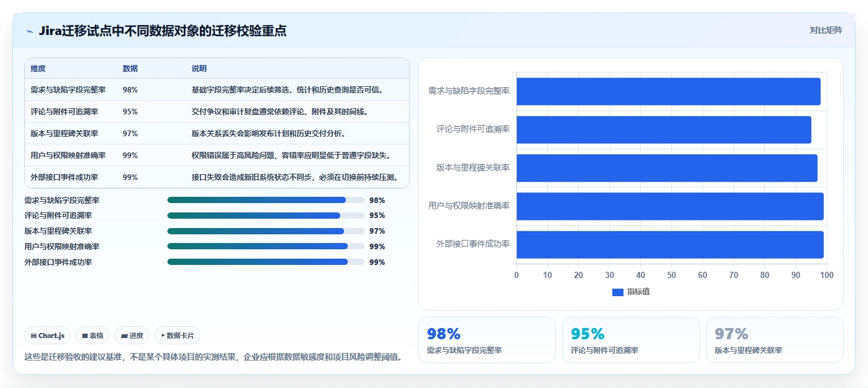
Task: Click table cell 用户与权限映射准确率
Action: (68, 156)
